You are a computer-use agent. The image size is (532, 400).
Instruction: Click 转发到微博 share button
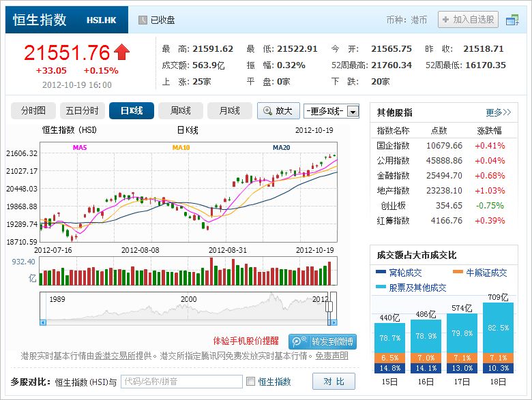coord(323,341)
